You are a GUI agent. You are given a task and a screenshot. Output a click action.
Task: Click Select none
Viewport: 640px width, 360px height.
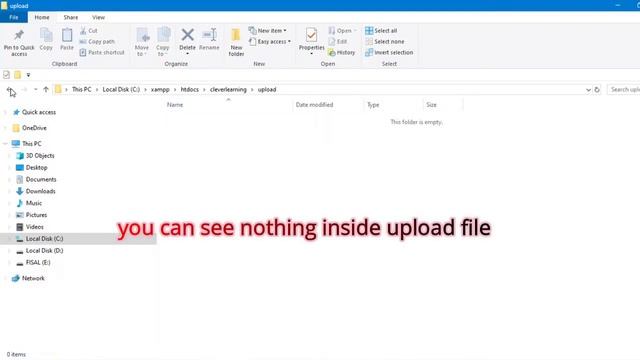coord(384,42)
